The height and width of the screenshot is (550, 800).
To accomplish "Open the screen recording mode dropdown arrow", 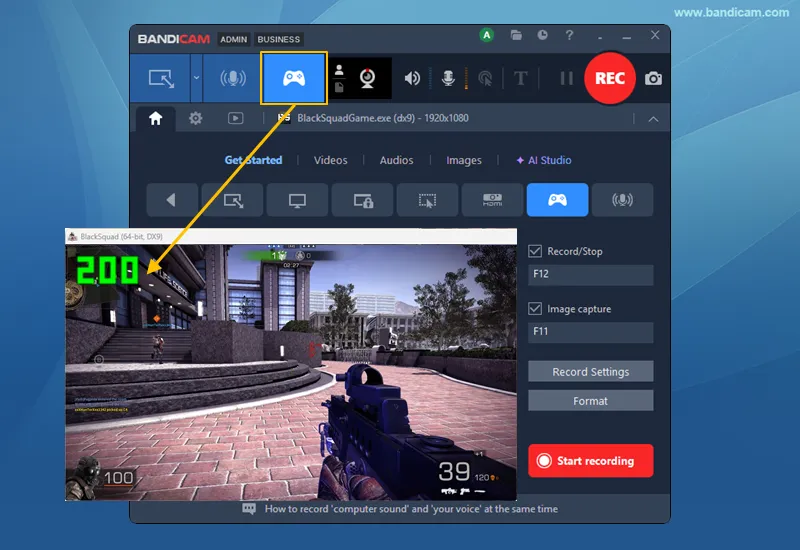I will click(x=196, y=78).
